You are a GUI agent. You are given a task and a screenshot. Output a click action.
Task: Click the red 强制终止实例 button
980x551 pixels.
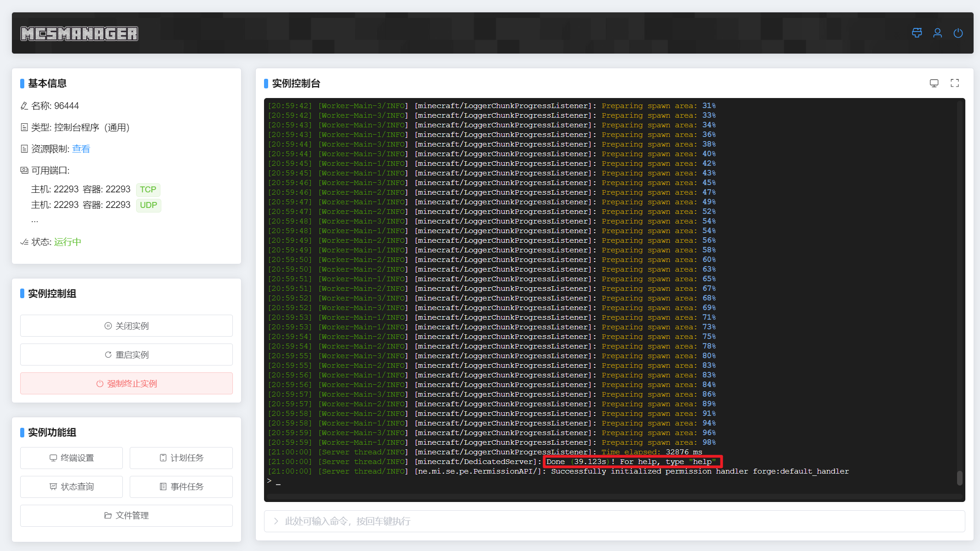click(x=127, y=383)
